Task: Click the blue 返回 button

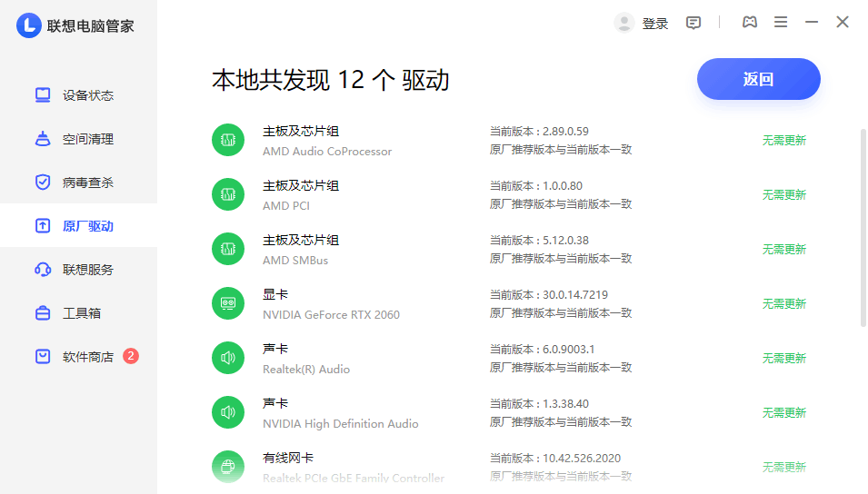Action: pos(758,79)
